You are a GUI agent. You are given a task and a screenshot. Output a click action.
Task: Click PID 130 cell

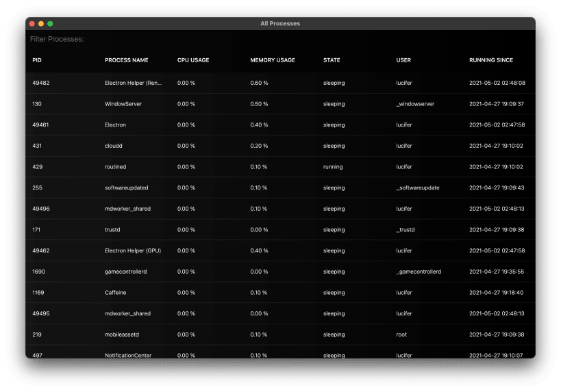(37, 104)
